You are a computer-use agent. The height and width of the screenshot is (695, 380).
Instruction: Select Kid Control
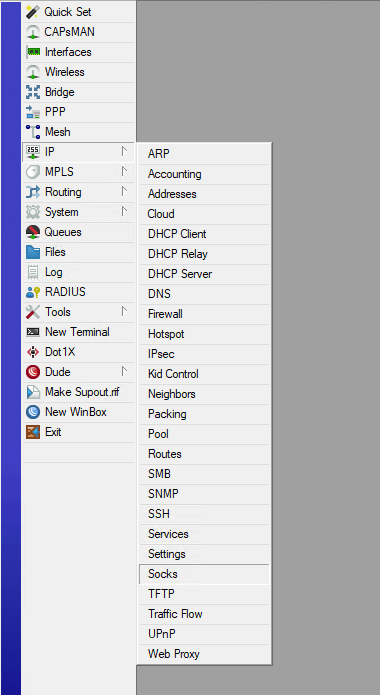point(204,374)
